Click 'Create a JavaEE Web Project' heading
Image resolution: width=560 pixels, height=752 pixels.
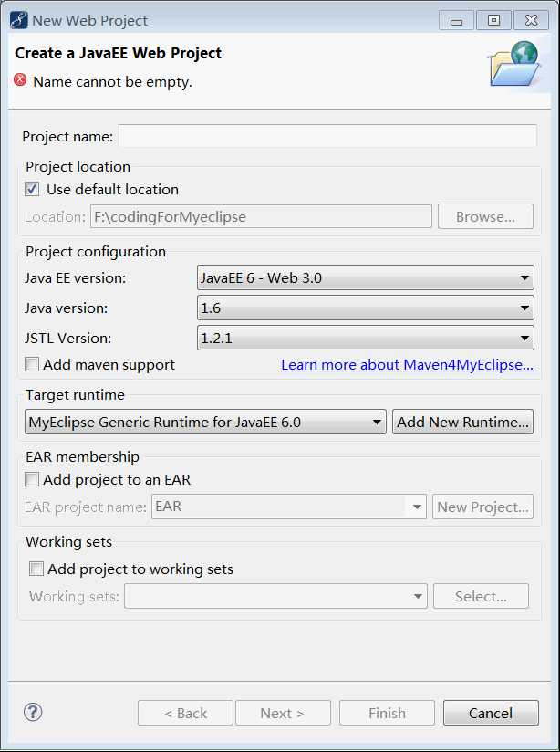(x=118, y=53)
